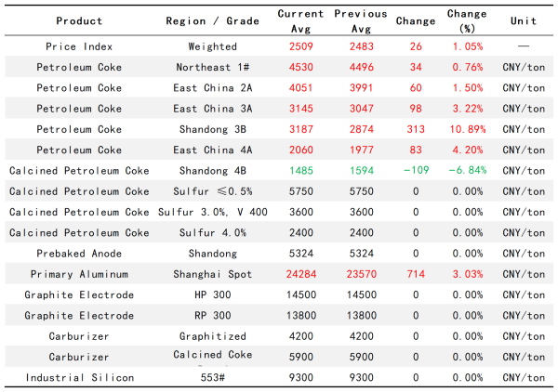
Task: Select the Prebaked Anode product cell
Action: click(79, 254)
